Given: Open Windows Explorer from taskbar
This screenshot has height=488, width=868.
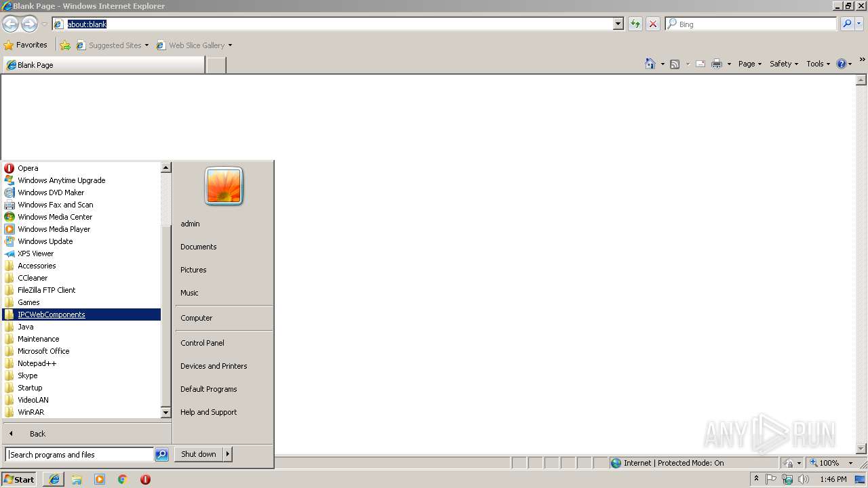Looking at the screenshot, I should (77, 479).
